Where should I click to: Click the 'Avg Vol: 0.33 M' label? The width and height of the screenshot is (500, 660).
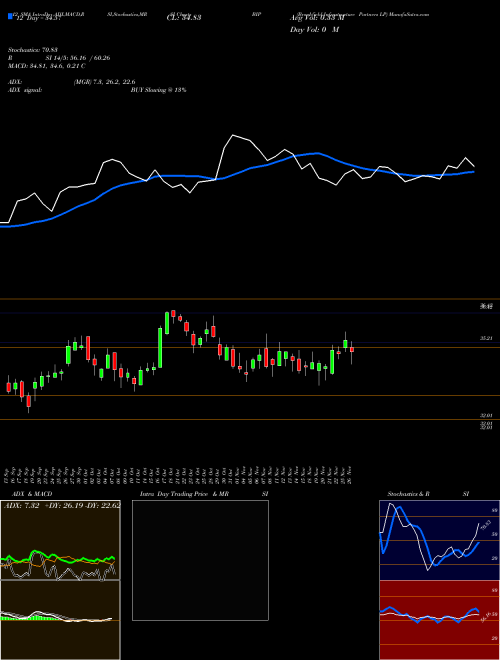317,18
